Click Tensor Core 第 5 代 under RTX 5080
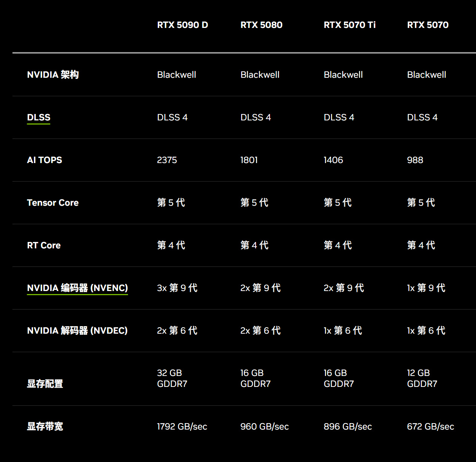The image size is (476, 462). [x=254, y=203]
